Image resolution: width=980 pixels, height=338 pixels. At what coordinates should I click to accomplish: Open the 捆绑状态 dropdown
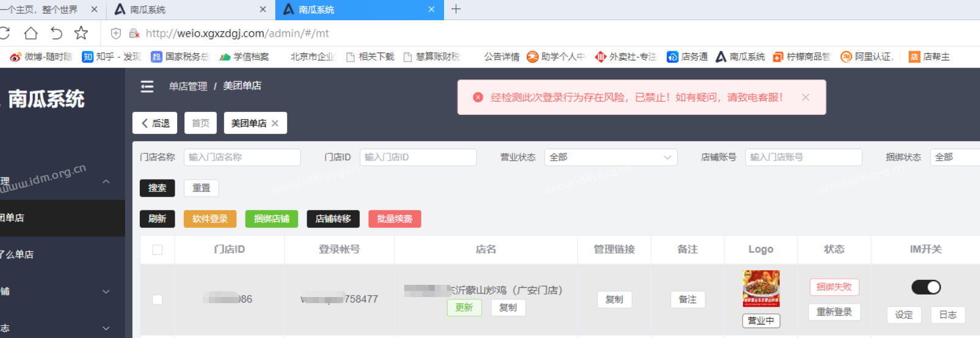click(954, 158)
